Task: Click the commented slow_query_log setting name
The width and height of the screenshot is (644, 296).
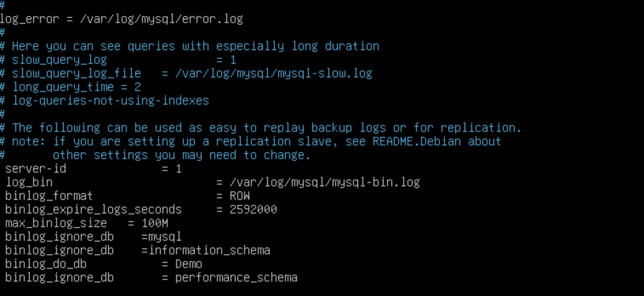Action: coord(59,60)
